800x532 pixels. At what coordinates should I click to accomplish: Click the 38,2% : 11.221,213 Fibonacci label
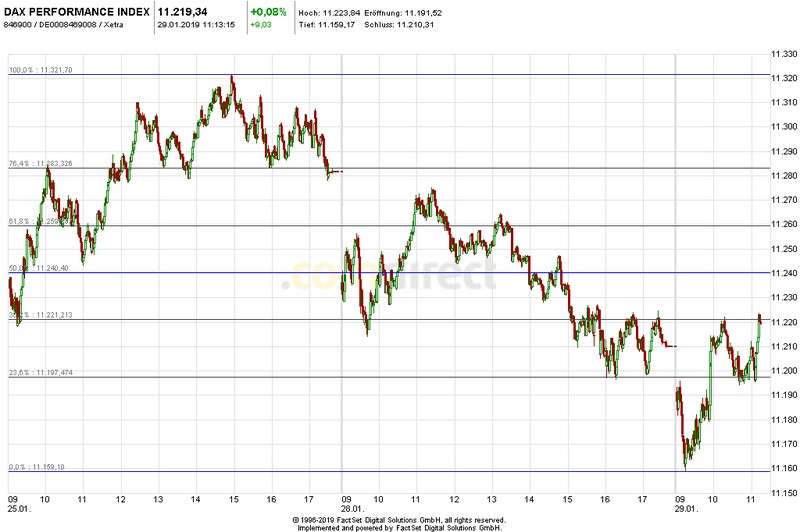41,315
